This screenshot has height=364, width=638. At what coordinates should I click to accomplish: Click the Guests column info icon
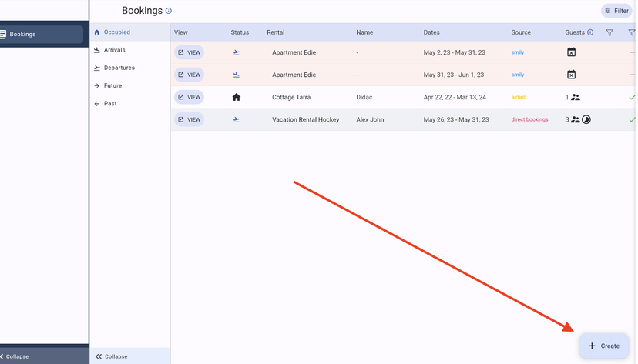pos(590,32)
